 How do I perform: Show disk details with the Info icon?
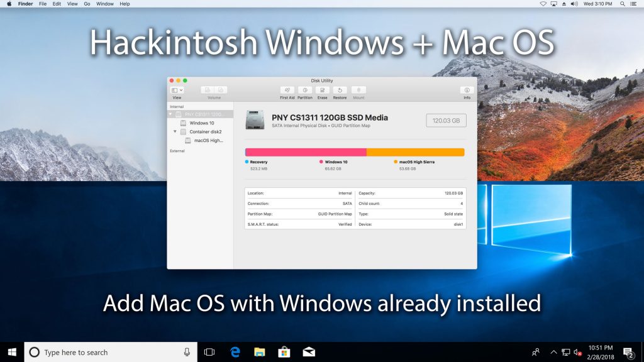(x=467, y=90)
